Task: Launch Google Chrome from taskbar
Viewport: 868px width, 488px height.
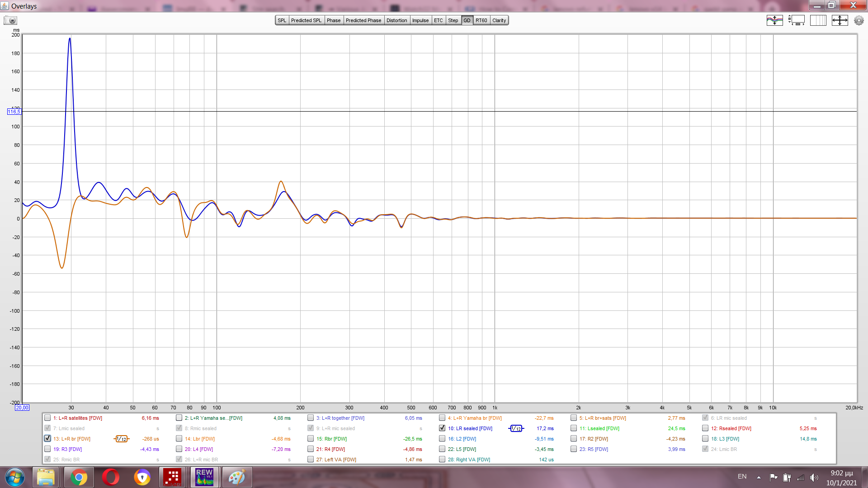Action: [x=79, y=477]
